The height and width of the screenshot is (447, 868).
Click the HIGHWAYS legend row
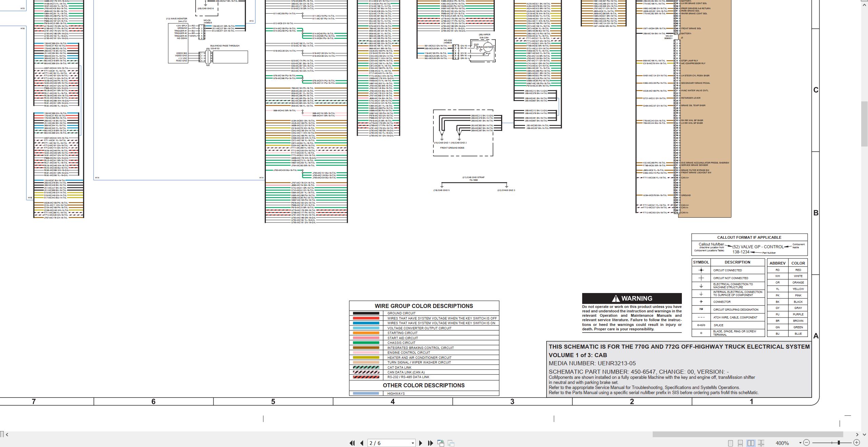coord(424,393)
